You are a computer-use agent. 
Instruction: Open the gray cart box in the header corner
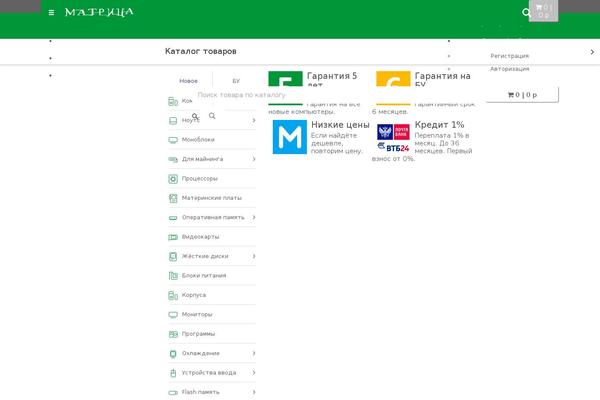[543, 11]
